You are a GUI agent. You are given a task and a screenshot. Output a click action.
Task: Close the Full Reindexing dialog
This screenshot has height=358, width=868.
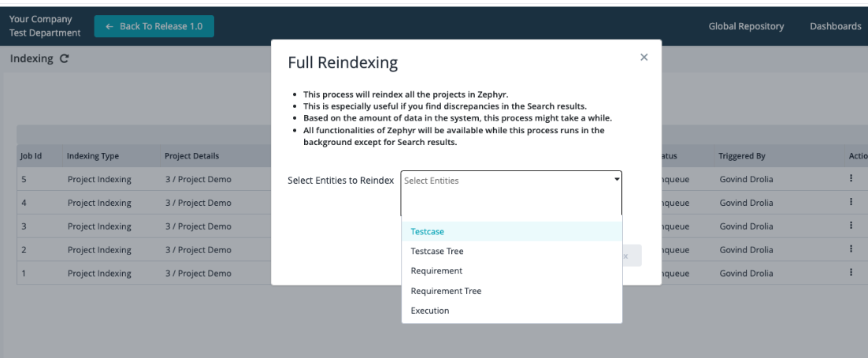644,58
